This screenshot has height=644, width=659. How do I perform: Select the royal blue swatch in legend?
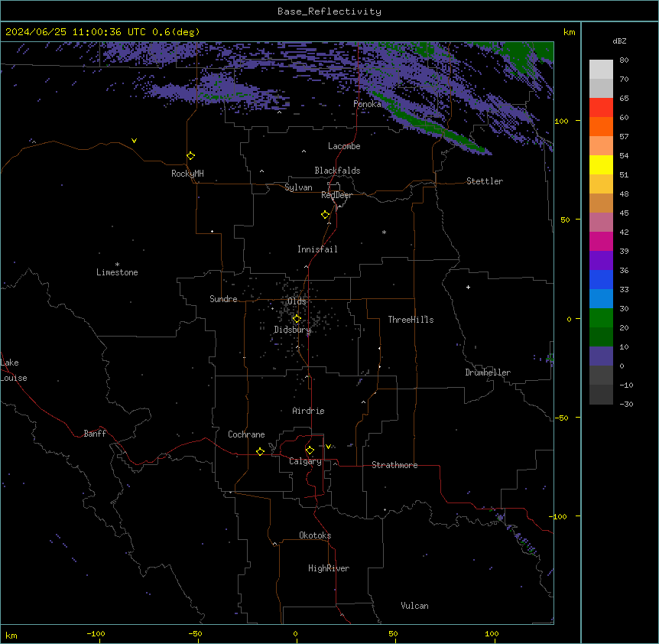pos(601,279)
